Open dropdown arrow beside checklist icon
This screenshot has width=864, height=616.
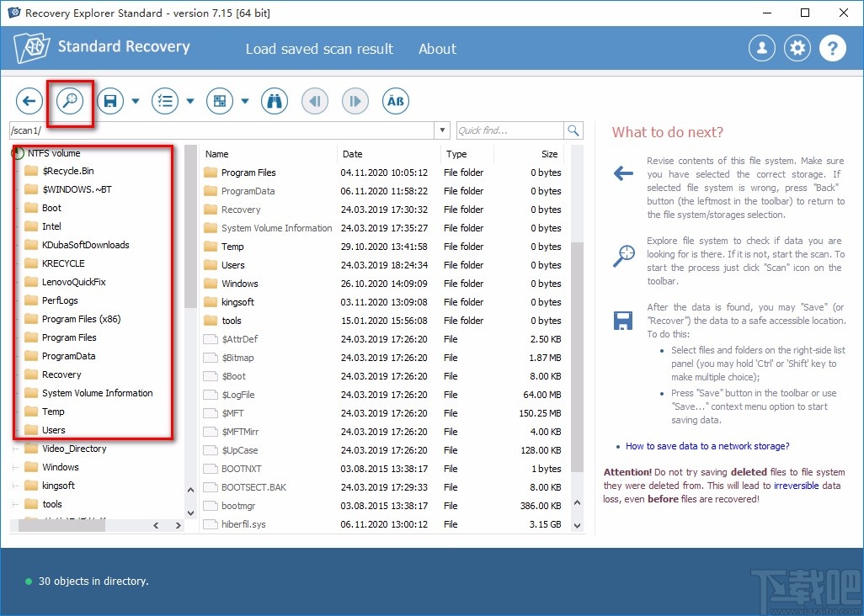[x=190, y=101]
